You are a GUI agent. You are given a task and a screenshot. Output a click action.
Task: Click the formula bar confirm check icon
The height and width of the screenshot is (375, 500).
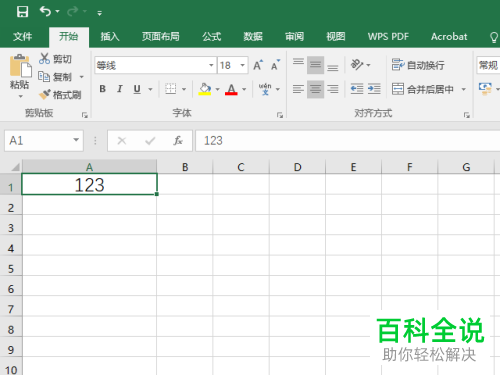pyautogui.click(x=150, y=141)
